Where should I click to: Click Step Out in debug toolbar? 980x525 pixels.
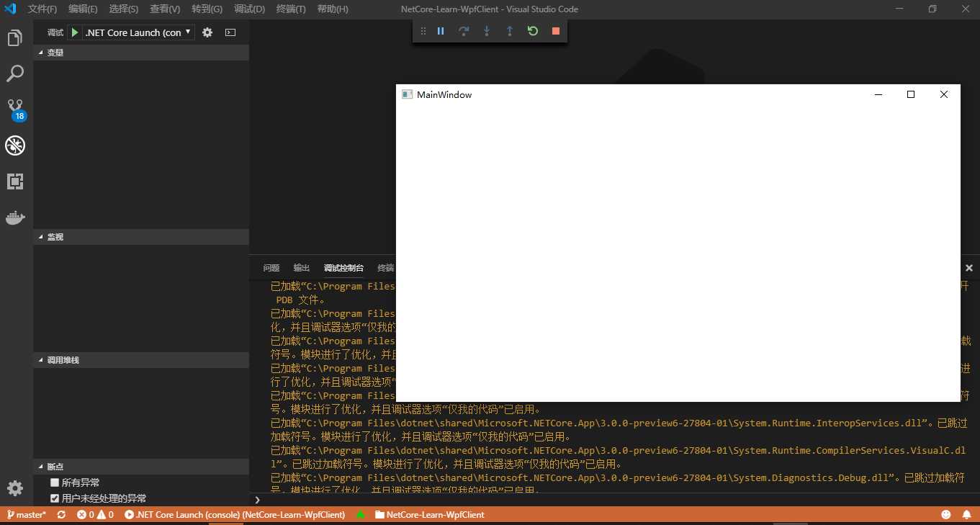tap(510, 31)
